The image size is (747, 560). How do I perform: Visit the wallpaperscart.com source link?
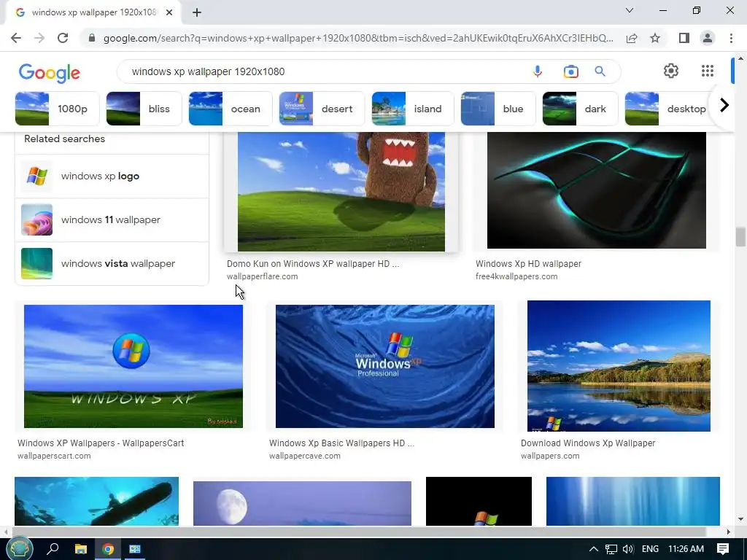[x=54, y=456]
